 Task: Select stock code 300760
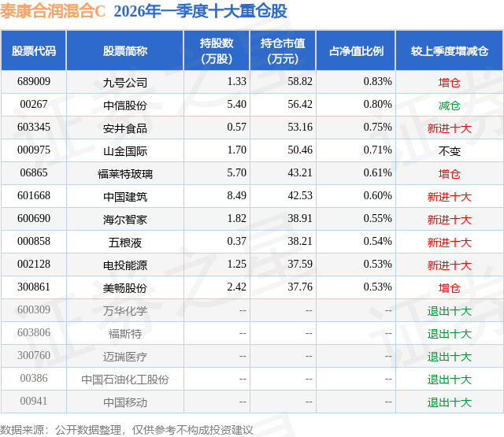34,355
